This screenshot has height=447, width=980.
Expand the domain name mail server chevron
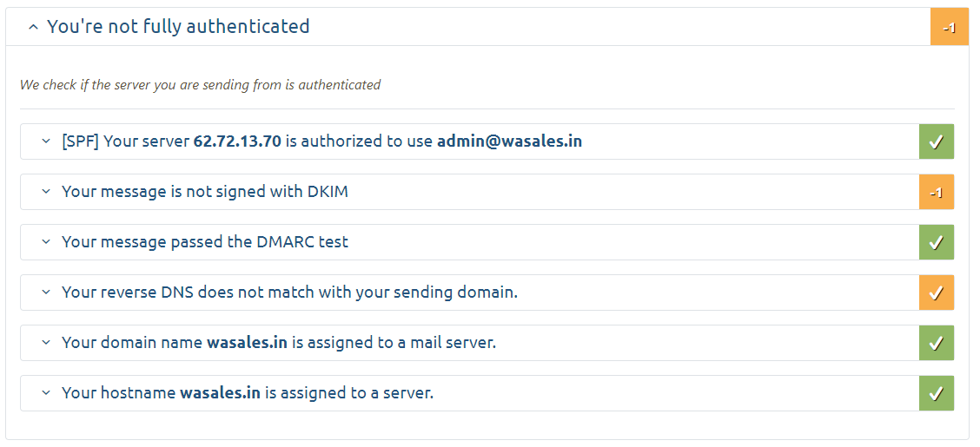coord(45,343)
